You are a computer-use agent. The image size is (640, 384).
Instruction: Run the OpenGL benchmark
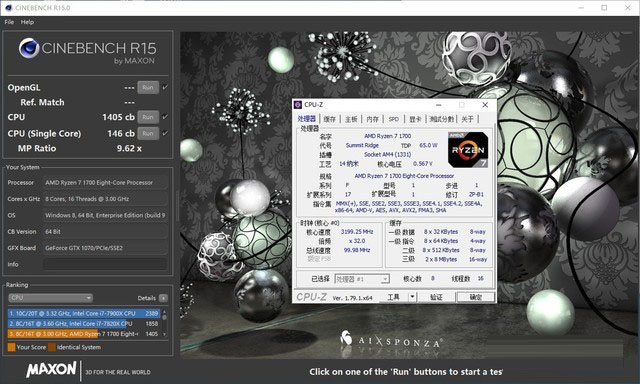148,87
